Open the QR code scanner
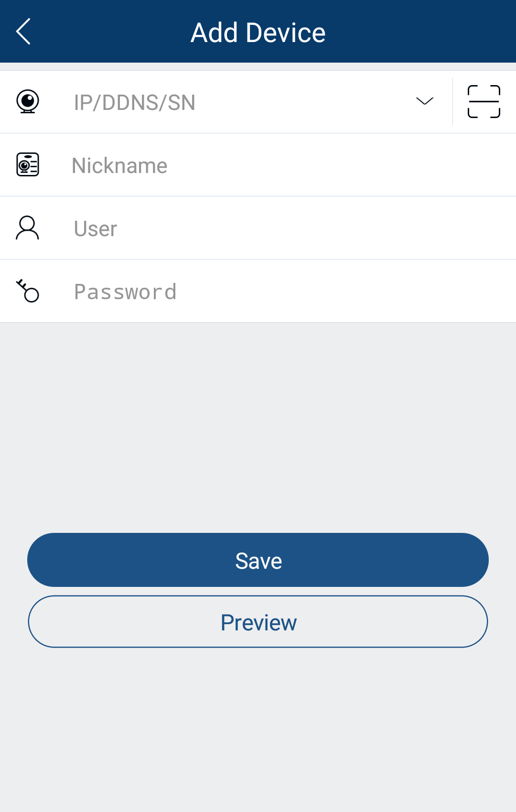Image resolution: width=516 pixels, height=812 pixels. coord(484,102)
